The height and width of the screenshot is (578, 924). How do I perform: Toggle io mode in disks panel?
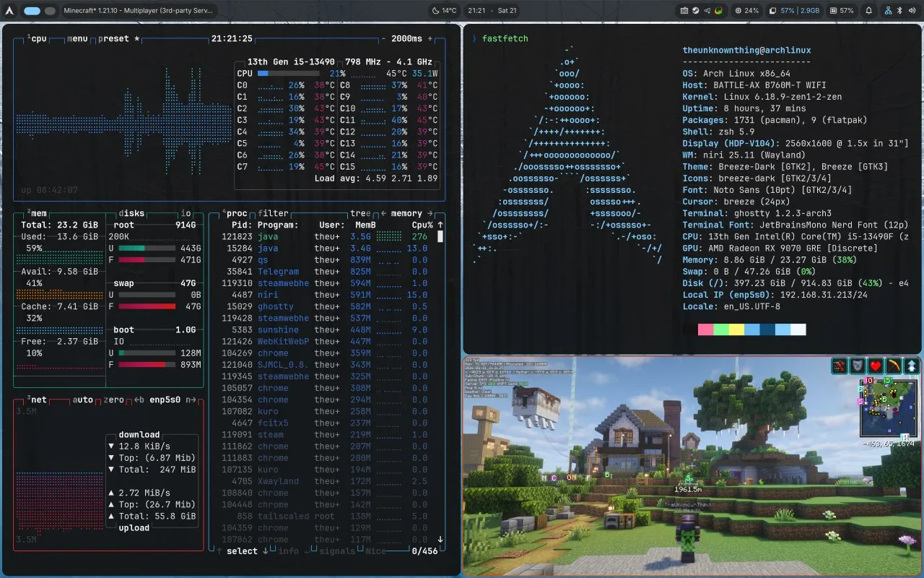pos(186,213)
